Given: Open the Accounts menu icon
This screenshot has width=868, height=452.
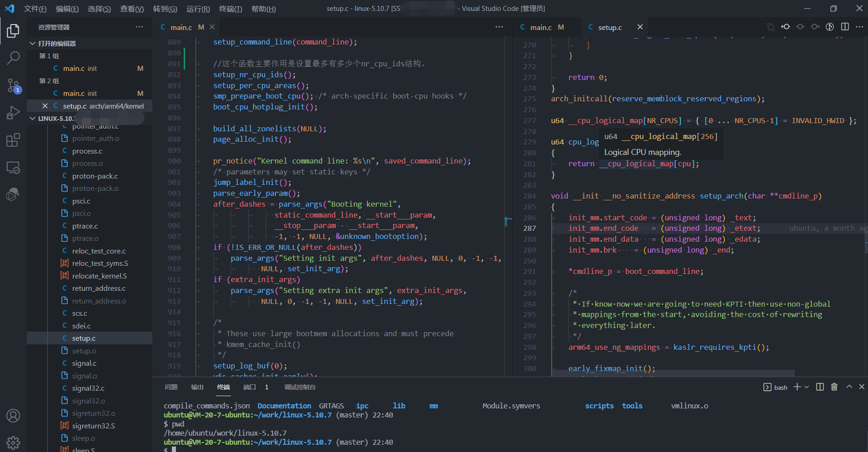Looking at the screenshot, I should pos(13,416).
